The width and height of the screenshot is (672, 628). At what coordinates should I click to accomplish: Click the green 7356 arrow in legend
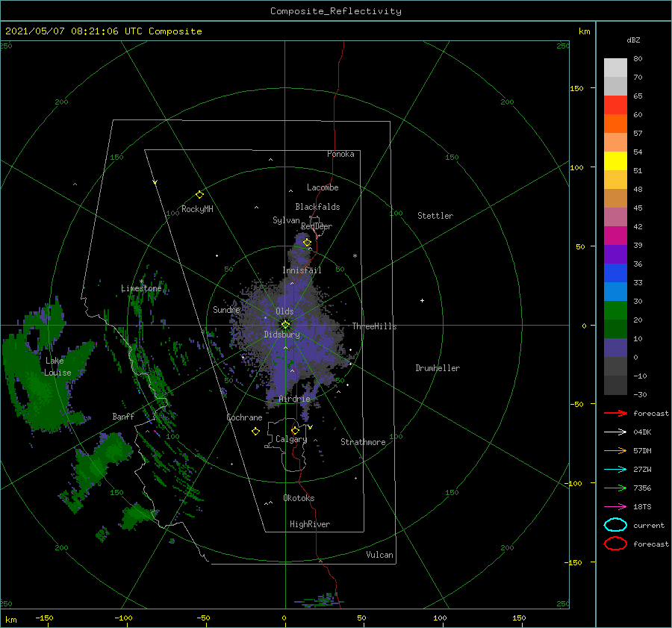coord(615,488)
